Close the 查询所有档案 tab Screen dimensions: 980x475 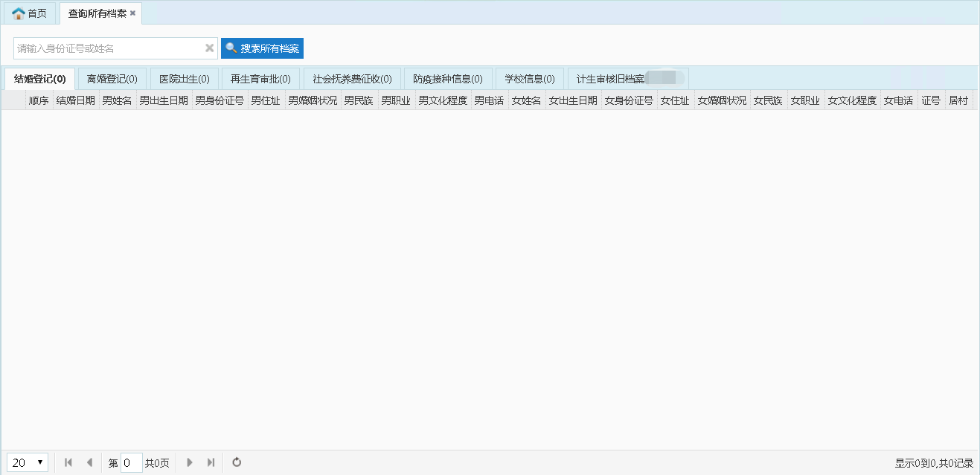point(132,13)
